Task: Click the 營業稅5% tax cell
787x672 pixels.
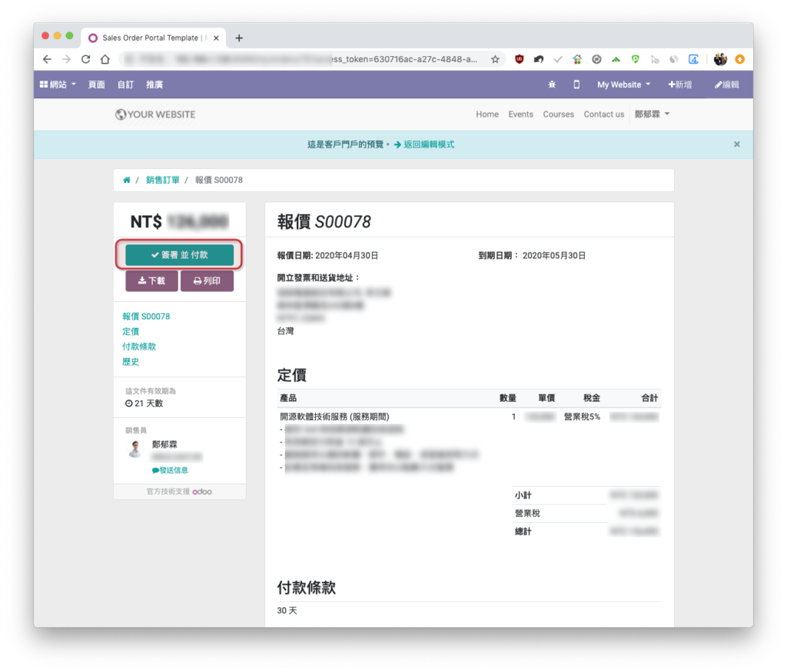Action: [582, 417]
